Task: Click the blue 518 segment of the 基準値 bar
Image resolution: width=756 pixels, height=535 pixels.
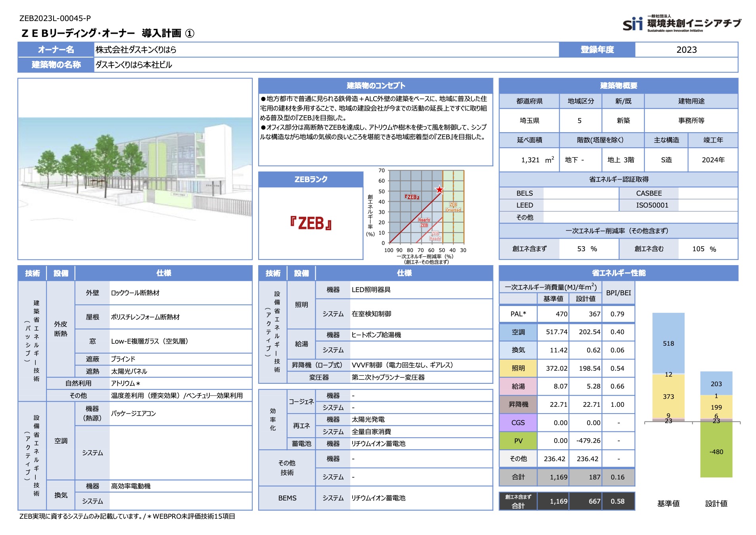Action: (x=668, y=343)
